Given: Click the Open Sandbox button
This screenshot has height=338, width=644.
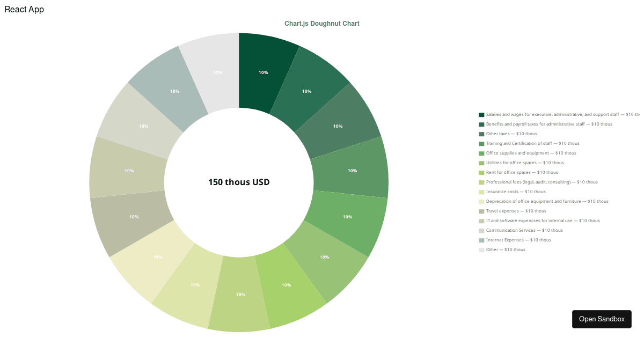Looking at the screenshot, I should 602,319.
